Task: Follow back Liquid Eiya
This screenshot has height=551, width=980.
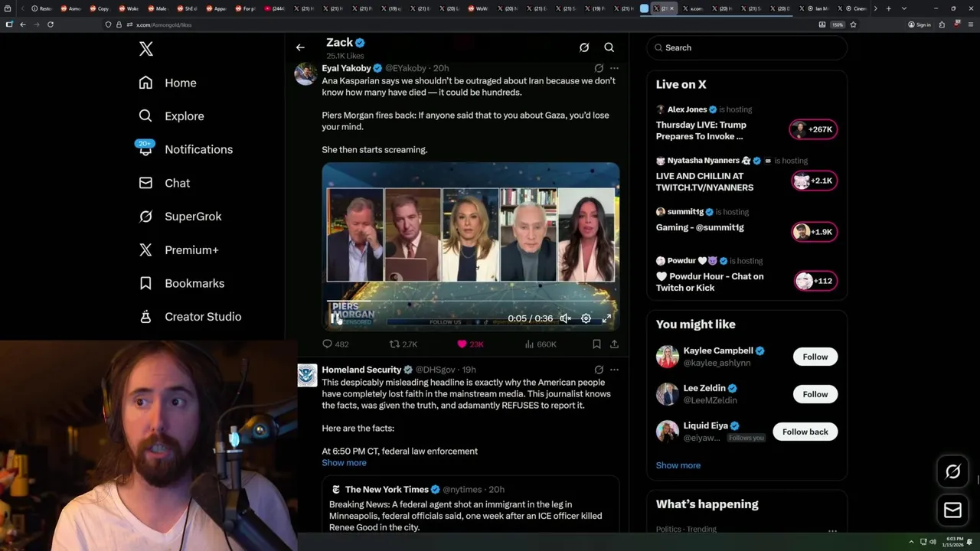Action: pos(805,432)
